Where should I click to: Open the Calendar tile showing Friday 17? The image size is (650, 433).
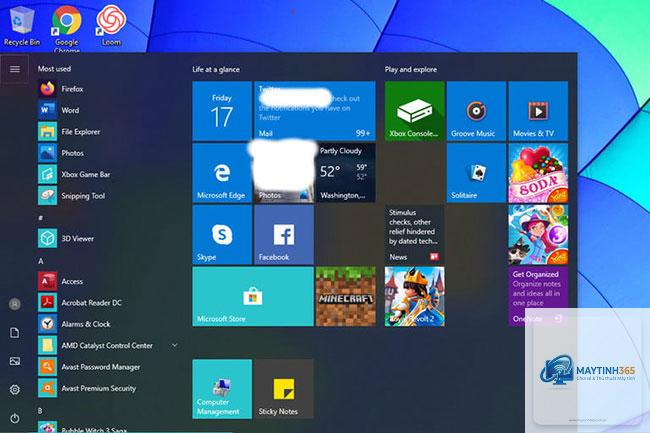(x=222, y=111)
